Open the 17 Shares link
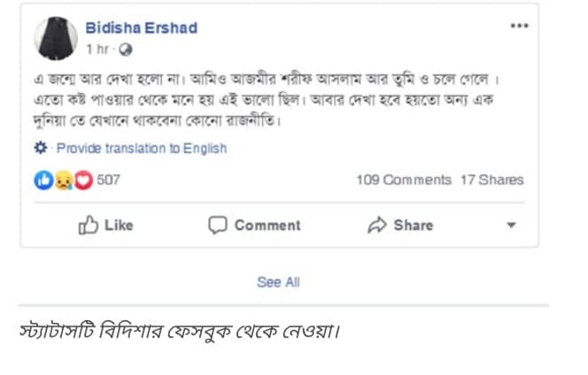 coord(491,180)
